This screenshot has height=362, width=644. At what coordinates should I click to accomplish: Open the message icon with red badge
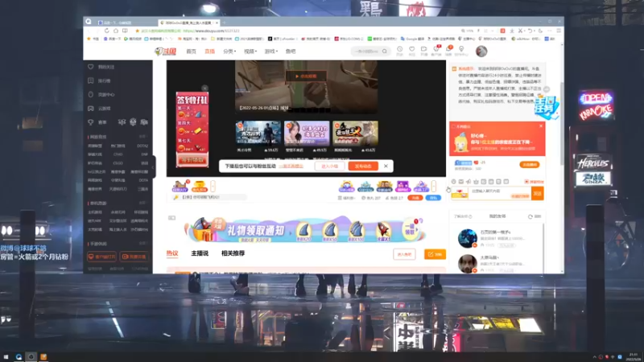pos(436,50)
